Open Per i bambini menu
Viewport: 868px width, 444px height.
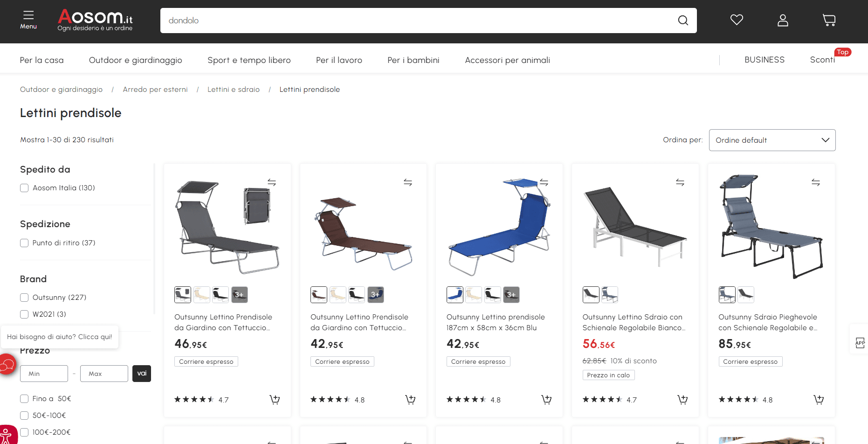[413, 60]
